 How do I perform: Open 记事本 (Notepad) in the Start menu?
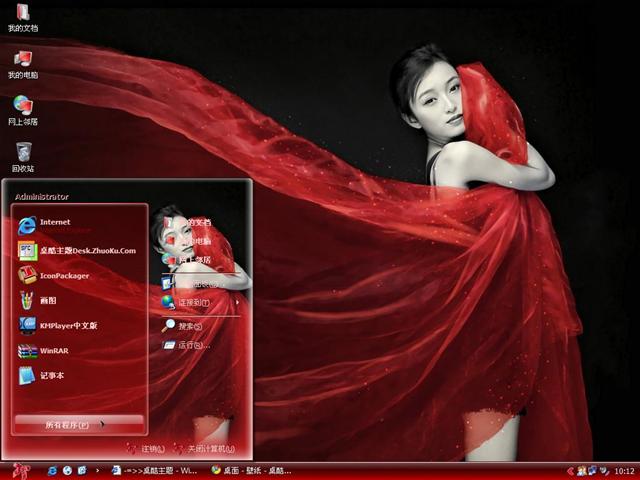tap(52, 375)
